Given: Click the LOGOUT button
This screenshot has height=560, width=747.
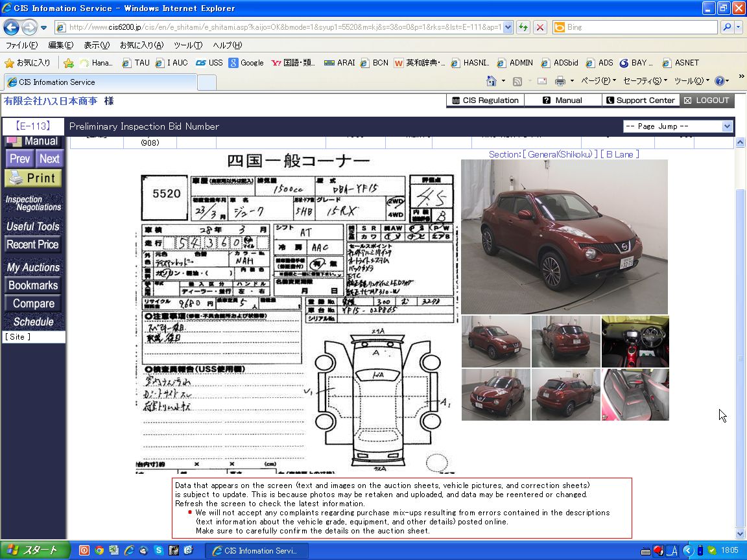Looking at the screenshot, I should pos(707,100).
